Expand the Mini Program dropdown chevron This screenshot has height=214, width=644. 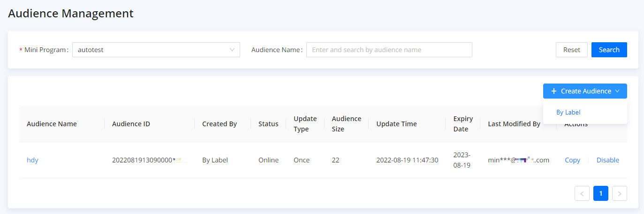[x=232, y=50]
